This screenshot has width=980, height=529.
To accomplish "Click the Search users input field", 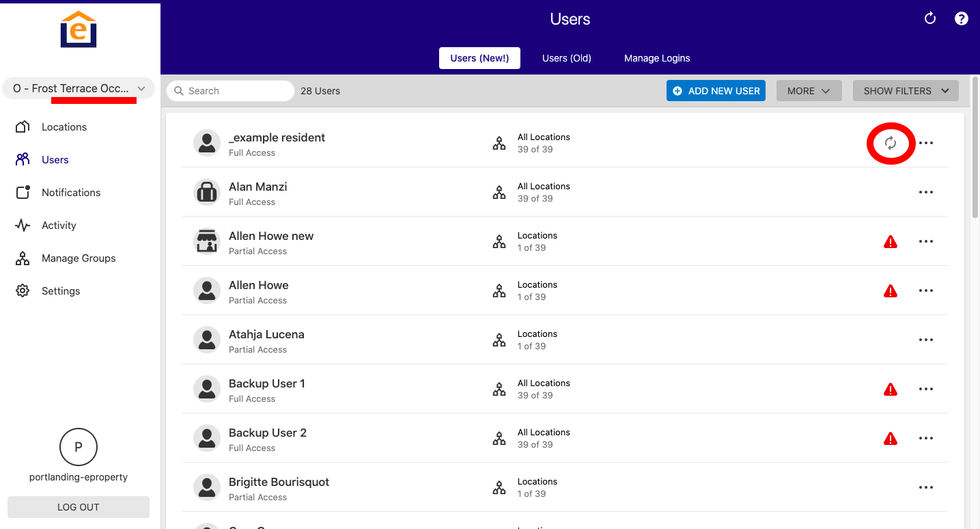I will (230, 91).
